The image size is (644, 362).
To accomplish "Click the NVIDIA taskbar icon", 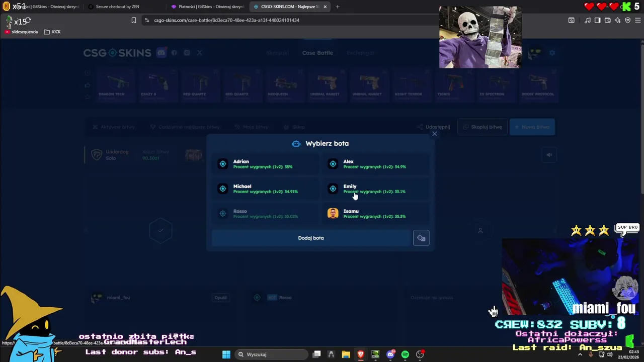I will point(375,354).
